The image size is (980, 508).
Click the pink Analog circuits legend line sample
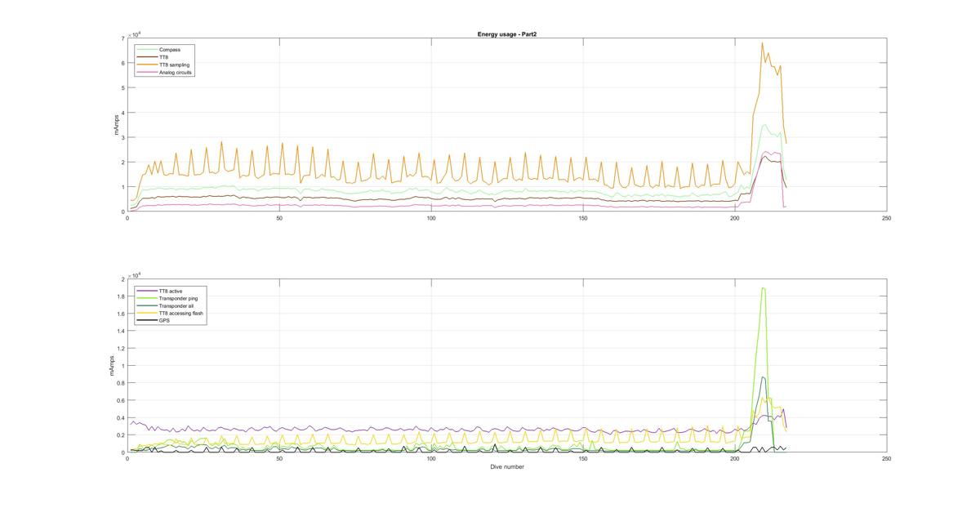(x=147, y=72)
